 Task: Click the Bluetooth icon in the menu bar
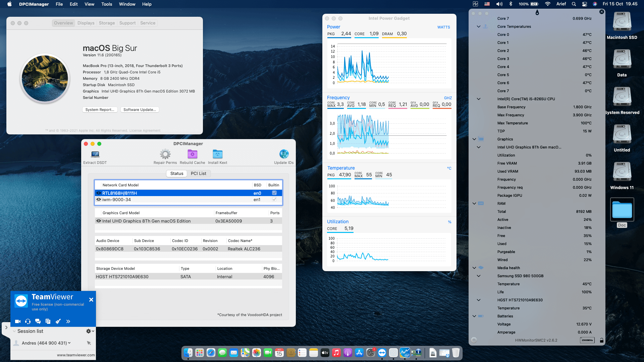511,4
